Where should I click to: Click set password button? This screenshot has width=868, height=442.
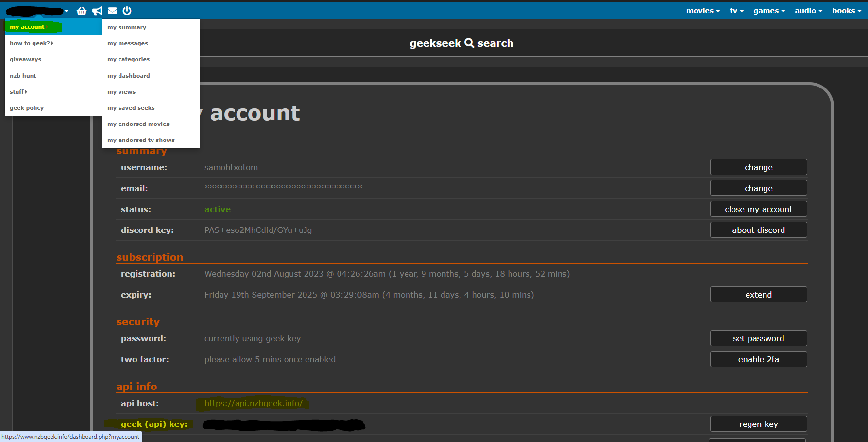[758, 338]
